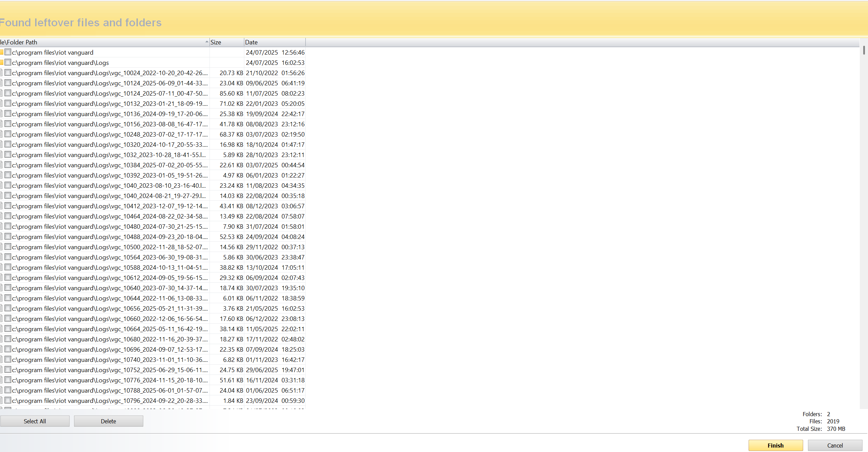Sort list by Size column header
868x452 pixels.
click(227, 42)
